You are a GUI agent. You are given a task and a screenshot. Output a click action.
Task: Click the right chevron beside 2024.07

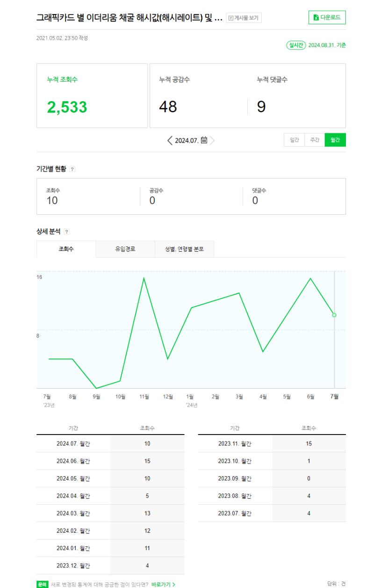(213, 140)
